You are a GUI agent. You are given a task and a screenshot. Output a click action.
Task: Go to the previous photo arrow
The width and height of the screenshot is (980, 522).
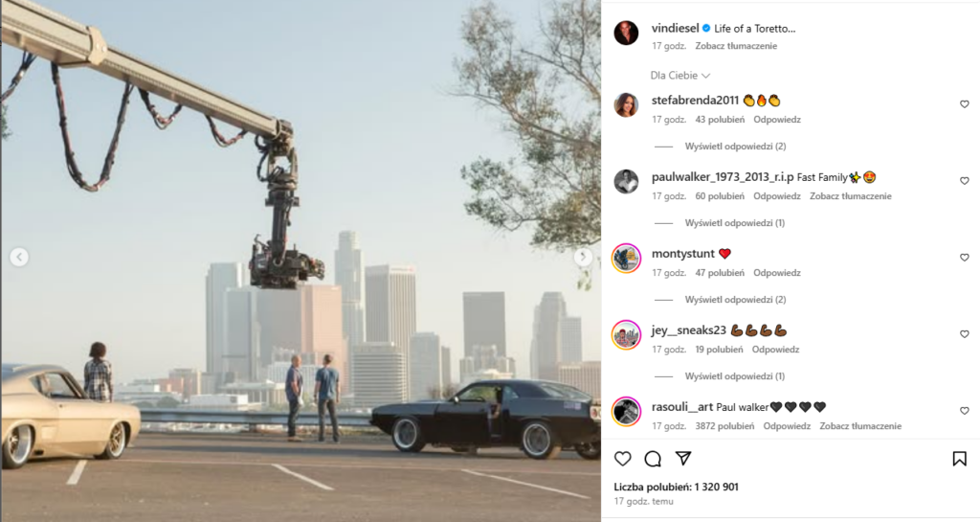pos(19,257)
